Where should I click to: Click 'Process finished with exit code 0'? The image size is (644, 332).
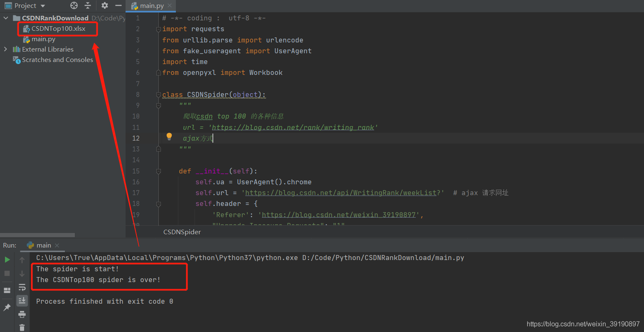(x=105, y=301)
